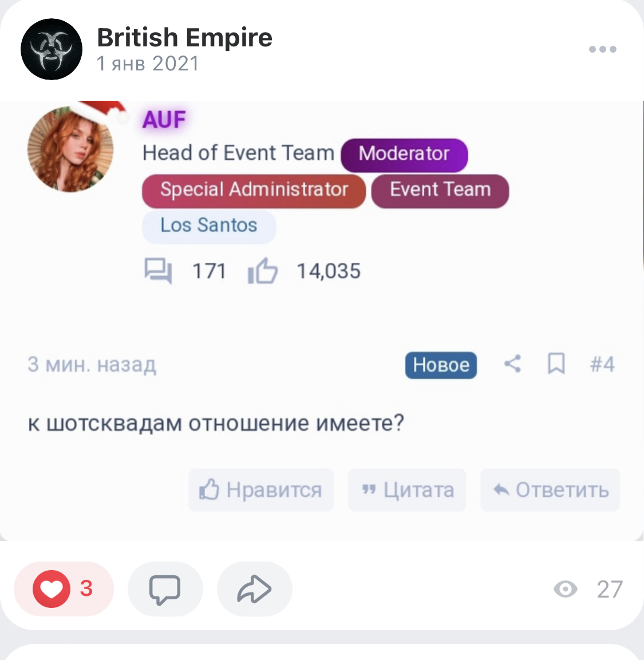Viewport: 644px width, 660px height.
Task: Click the Цитата quote button
Action: tap(407, 490)
